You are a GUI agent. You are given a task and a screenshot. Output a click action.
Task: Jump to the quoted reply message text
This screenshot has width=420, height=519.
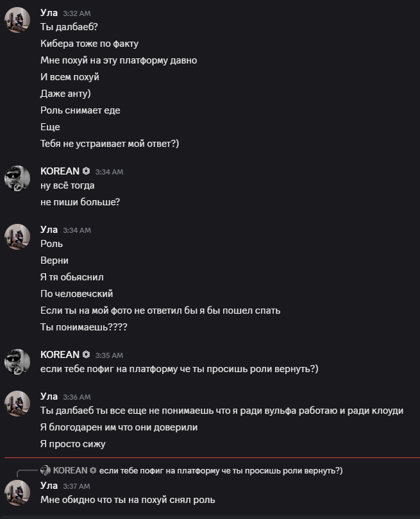[x=221, y=471]
